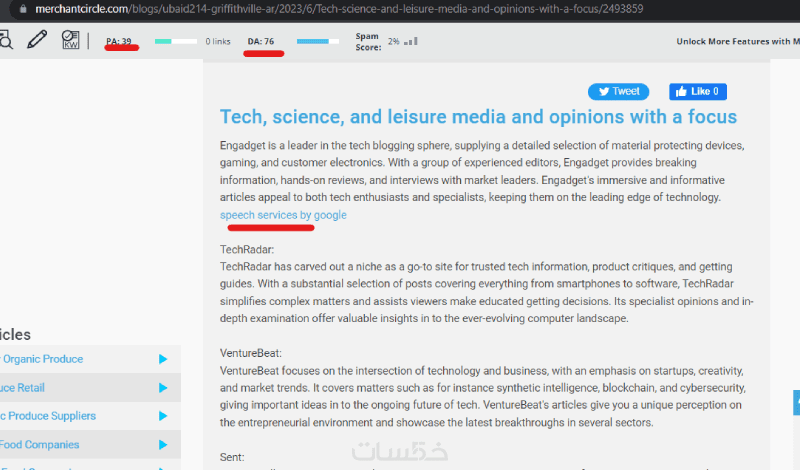This screenshot has width=800, height=470.
Task: Expand the Produce Retail row arrow
Action: point(163,388)
